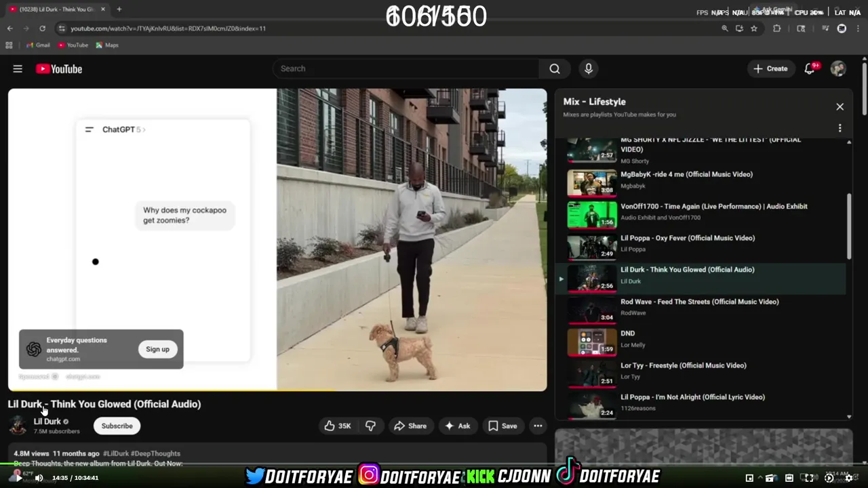Click the #LilDurk hashtag
This screenshot has width=868, height=488.
pyautogui.click(x=116, y=453)
